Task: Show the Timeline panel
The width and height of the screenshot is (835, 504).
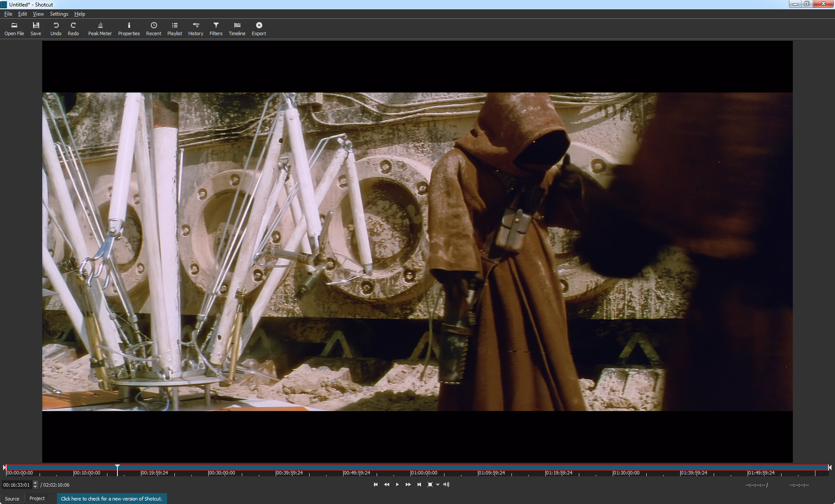Action: pyautogui.click(x=237, y=29)
